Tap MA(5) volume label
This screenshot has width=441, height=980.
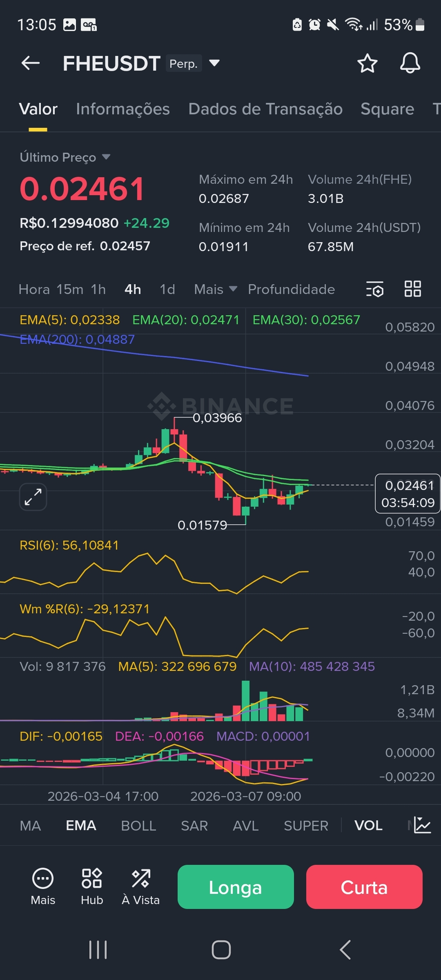(x=177, y=666)
